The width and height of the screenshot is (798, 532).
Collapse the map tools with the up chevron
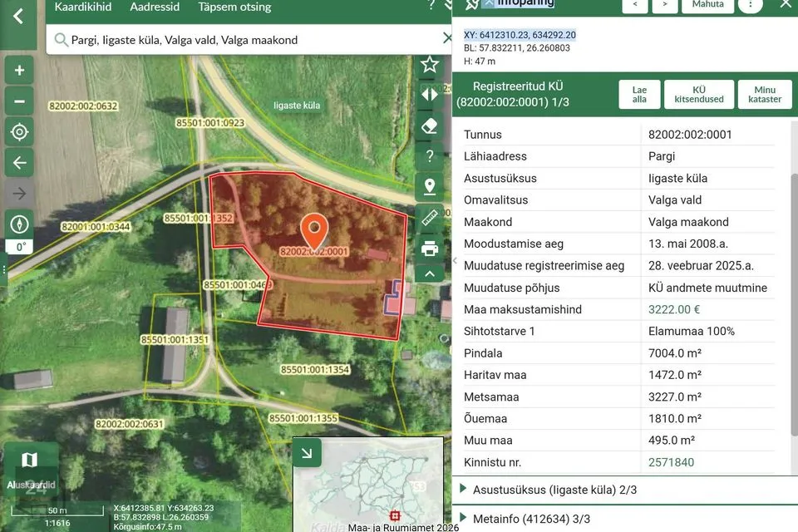[x=430, y=273]
